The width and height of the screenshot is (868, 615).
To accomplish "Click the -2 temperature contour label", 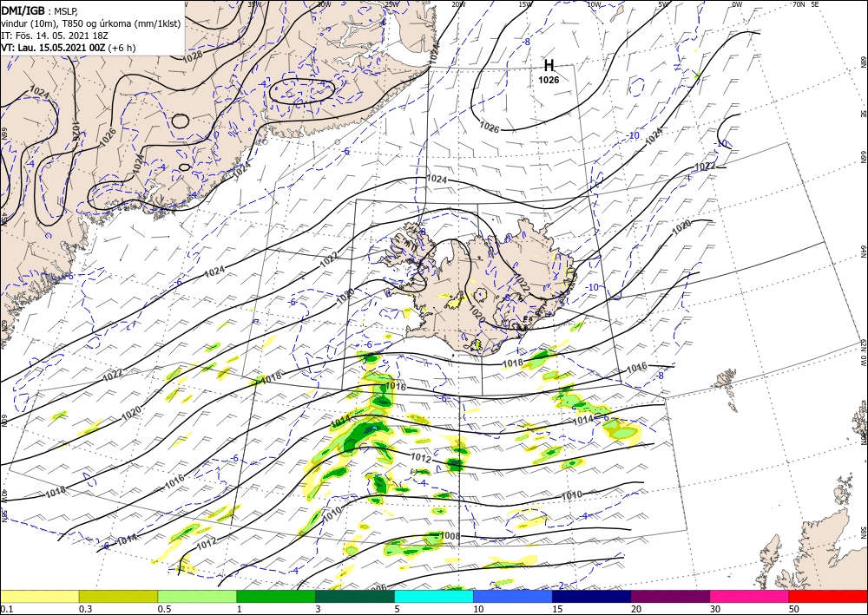I will [x=561, y=586].
